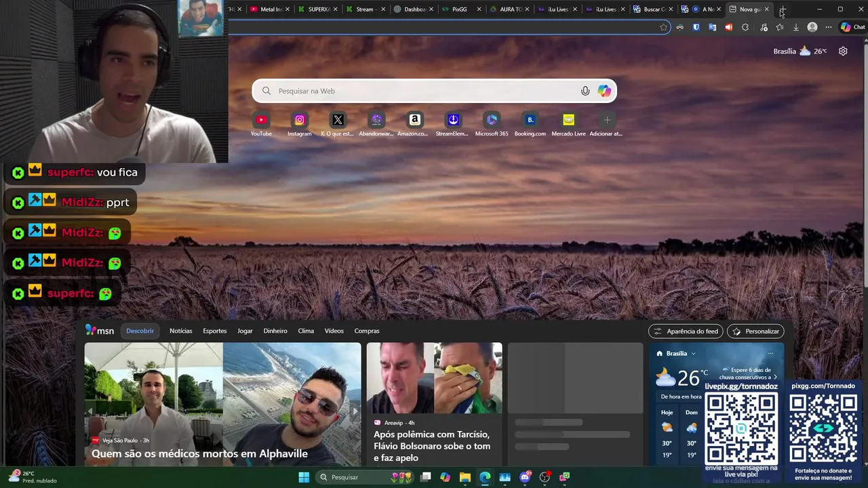
Task: Click the Aparência do feed button
Action: click(686, 331)
